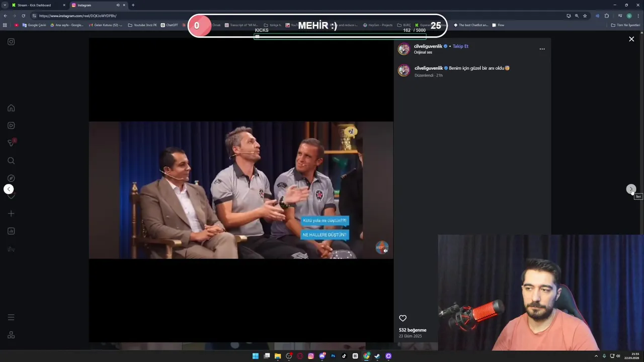Open the HeyGen - Projects bookmark

pyautogui.click(x=377, y=25)
